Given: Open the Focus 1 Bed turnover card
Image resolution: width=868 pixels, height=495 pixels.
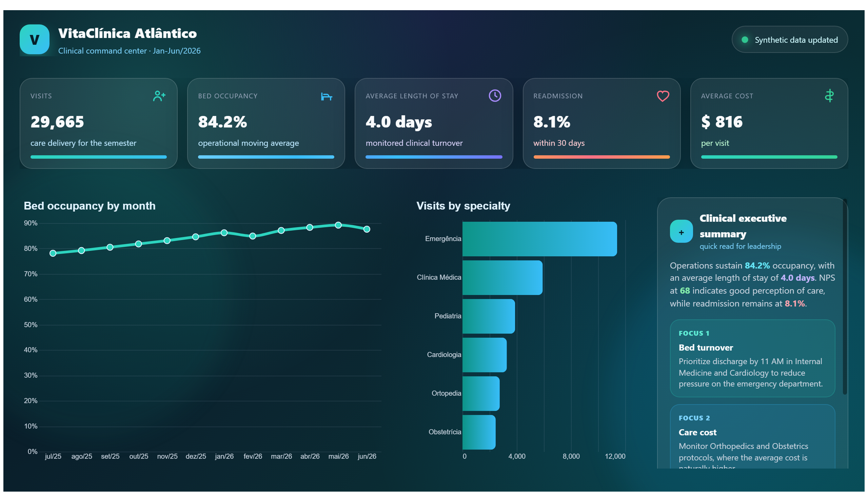Looking at the screenshot, I should pyautogui.click(x=752, y=358).
